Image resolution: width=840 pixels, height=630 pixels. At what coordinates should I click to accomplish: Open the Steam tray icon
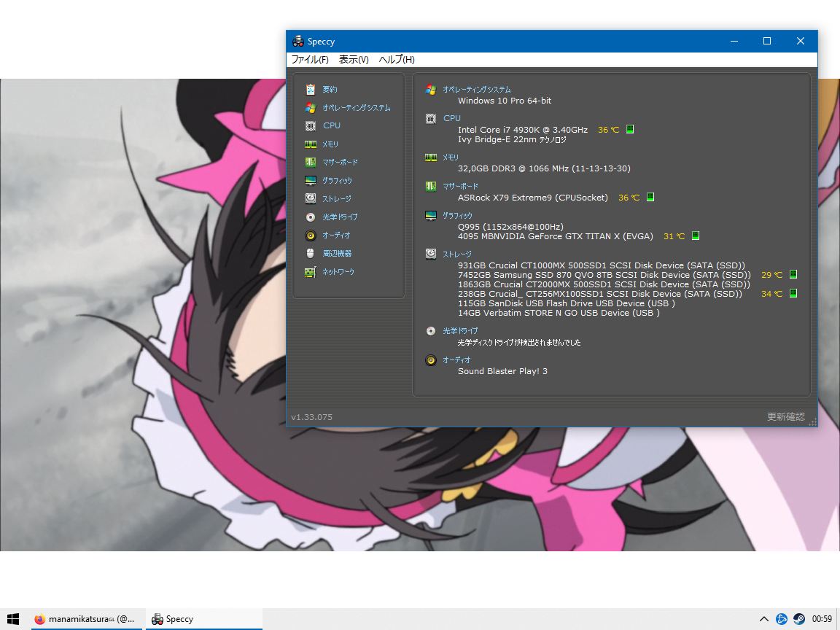(x=798, y=619)
